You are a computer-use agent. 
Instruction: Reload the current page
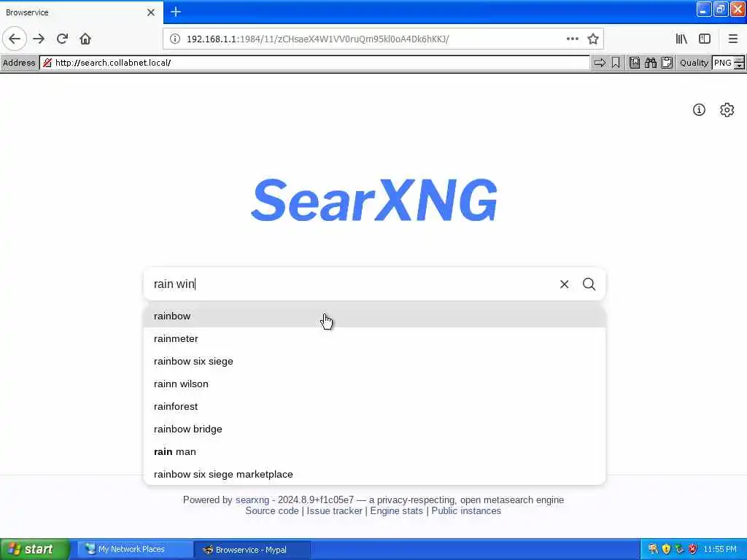(62, 39)
